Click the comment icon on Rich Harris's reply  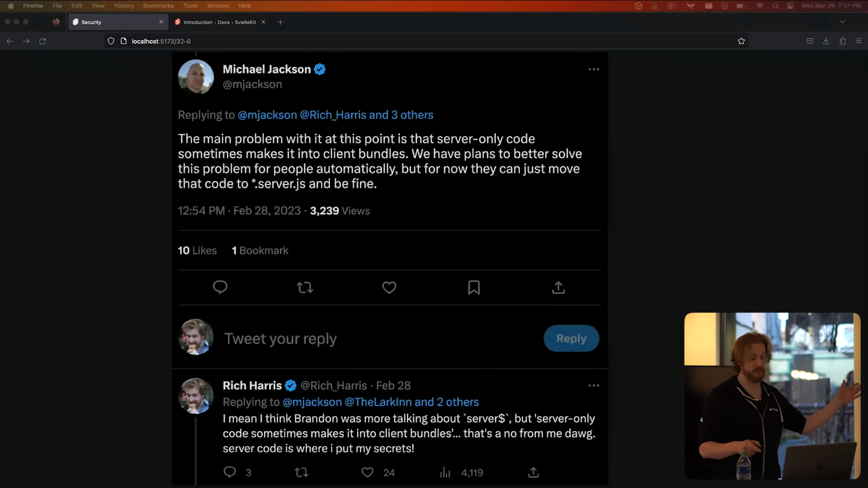tap(230, 473)
